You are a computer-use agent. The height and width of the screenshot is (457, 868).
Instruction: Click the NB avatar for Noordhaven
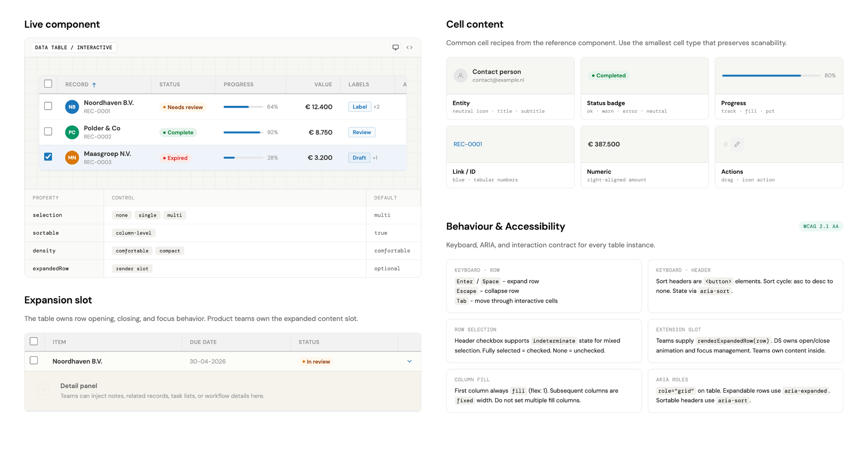(x=72, y=107)
